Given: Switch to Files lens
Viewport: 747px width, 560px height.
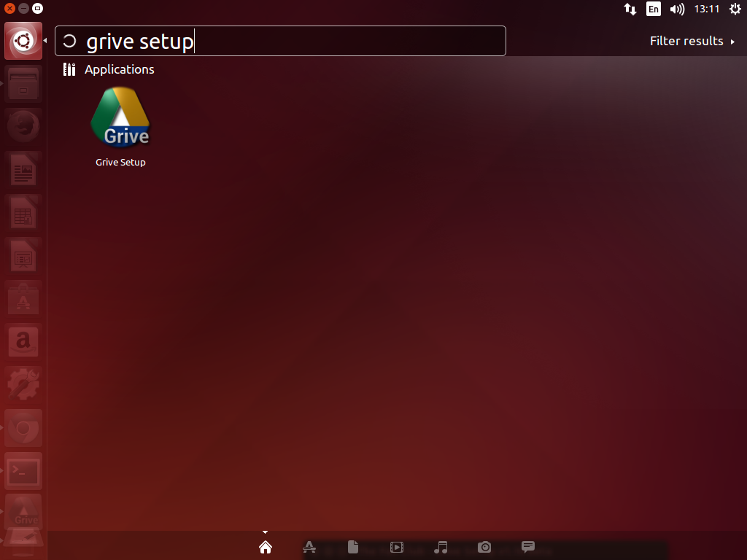Looking at the screenshot, I should [x=353, y=547].
